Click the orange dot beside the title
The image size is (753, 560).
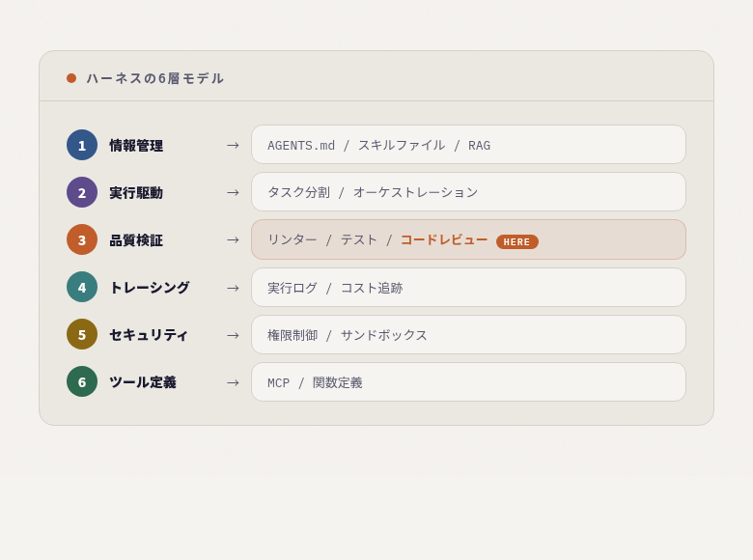click(x=71, y=78)
